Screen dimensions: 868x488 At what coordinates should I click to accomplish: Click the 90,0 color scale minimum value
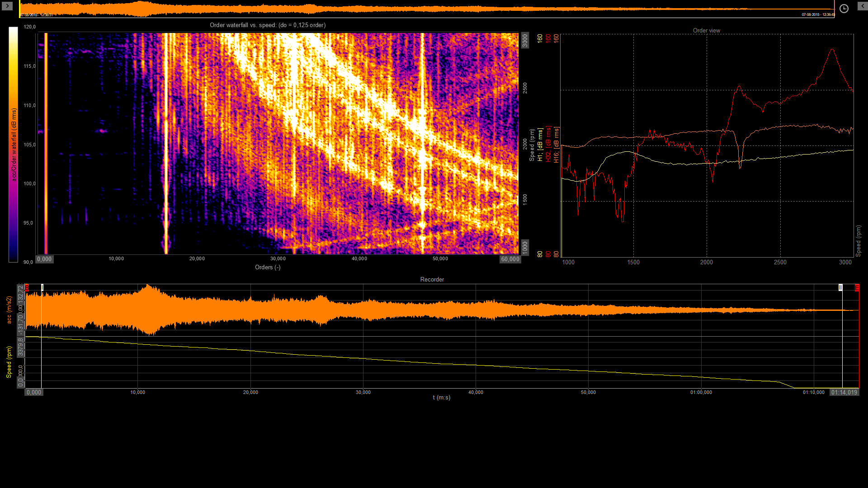click(28, 262)
